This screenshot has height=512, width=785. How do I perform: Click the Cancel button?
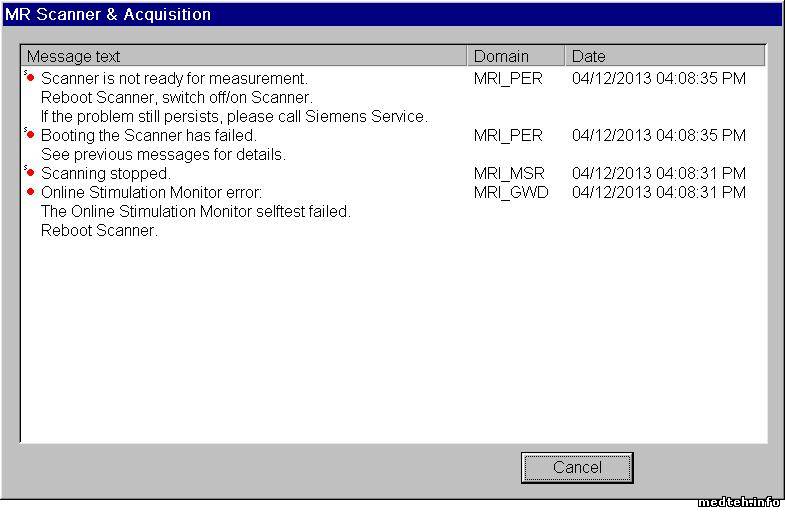click(x=577, y=467)
